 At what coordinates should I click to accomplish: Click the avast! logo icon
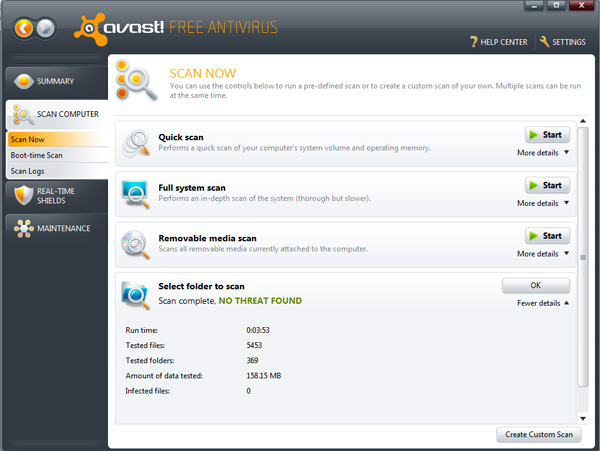[x=90, y=29]
